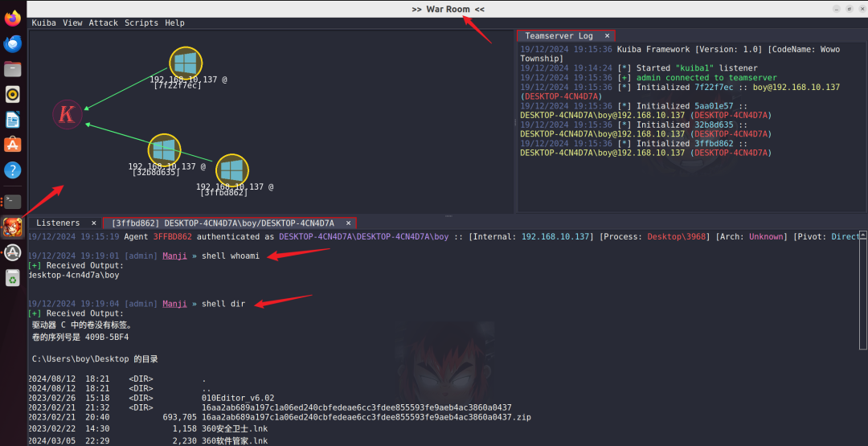The width and height of the screenshot is (868, 446).
Task: Select the agent node 32b8d635
Action: pos(165,150)
